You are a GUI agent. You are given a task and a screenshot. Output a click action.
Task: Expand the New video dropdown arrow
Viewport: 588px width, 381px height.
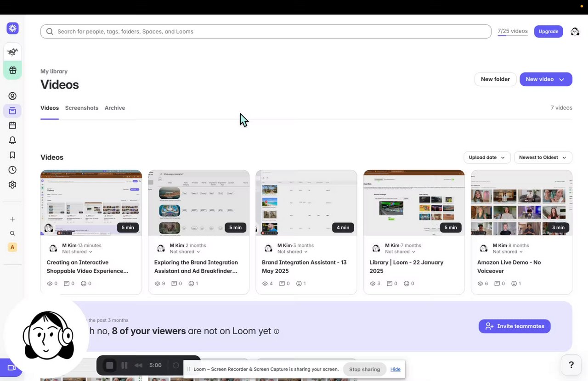pyautogui.click(x=561, y=79)
